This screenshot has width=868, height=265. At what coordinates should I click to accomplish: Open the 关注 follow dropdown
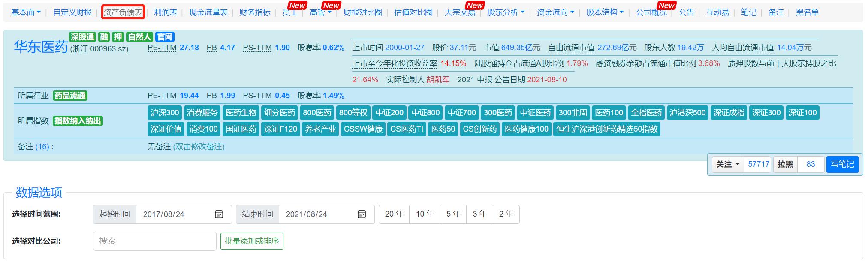(728, 164)
